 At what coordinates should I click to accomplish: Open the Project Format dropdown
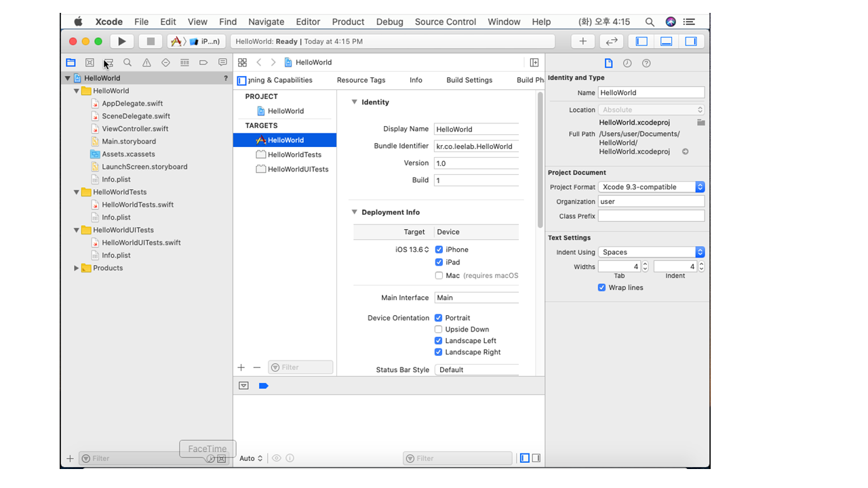pos(651,187)
